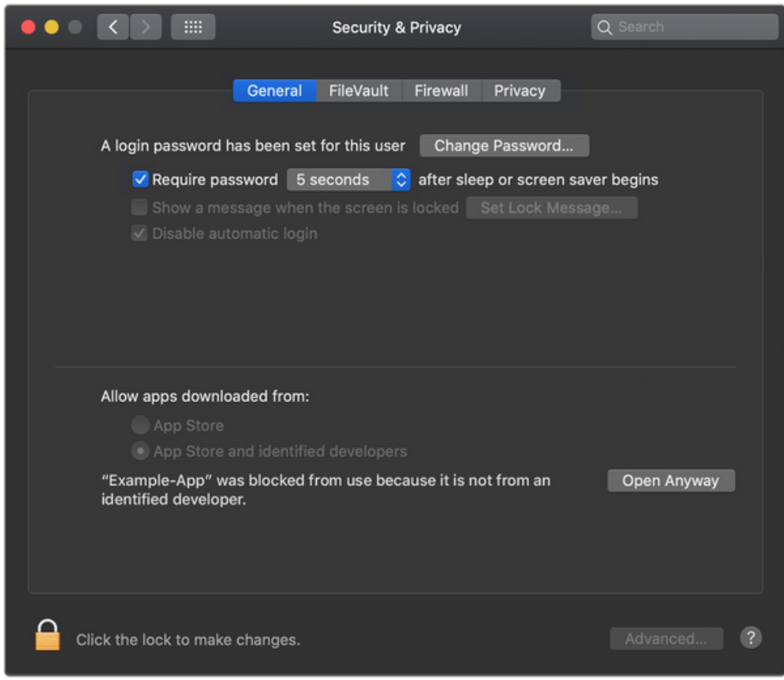Click the yellow minimize window button
This screenshot has width=784, height=680.
tap(51, 27)
